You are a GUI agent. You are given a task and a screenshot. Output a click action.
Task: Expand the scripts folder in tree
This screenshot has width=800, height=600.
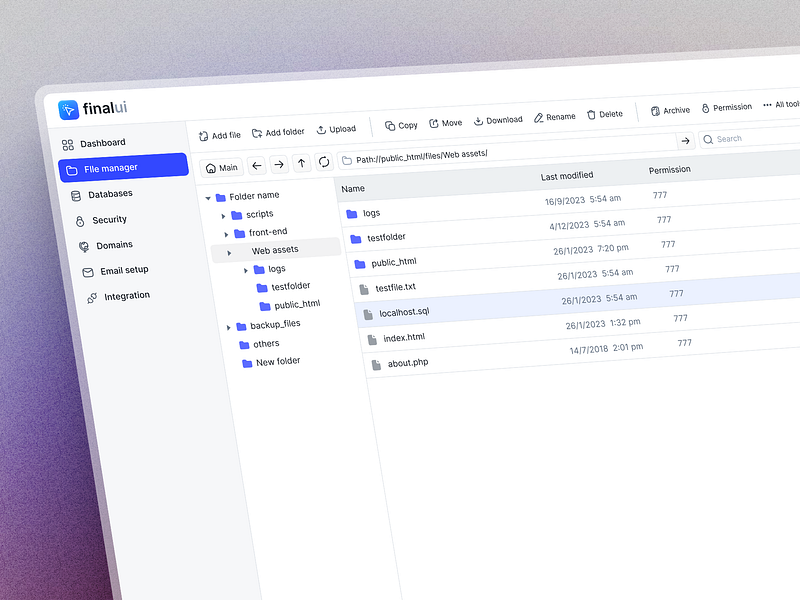pos(223,216)
